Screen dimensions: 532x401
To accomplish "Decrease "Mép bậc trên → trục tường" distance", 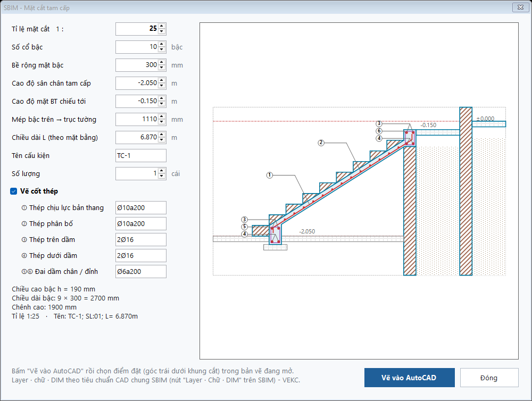I will coord(162,122).
